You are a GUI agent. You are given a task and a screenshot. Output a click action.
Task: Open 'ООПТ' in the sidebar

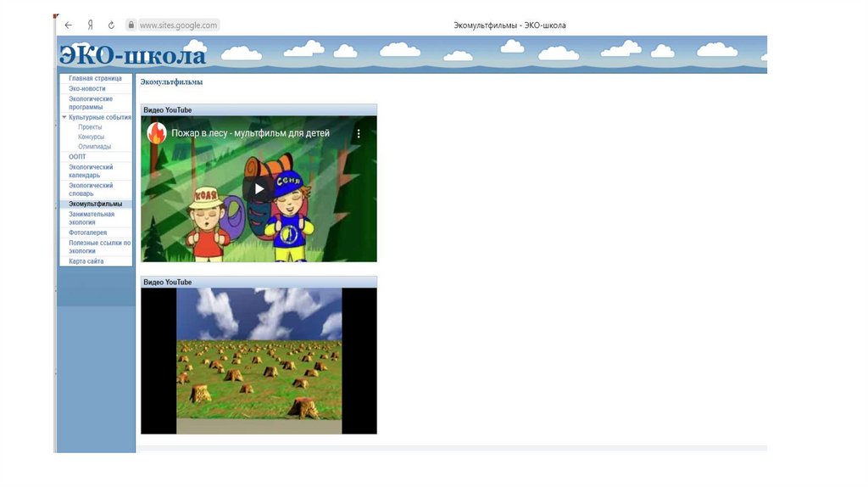tap(77, 157)
